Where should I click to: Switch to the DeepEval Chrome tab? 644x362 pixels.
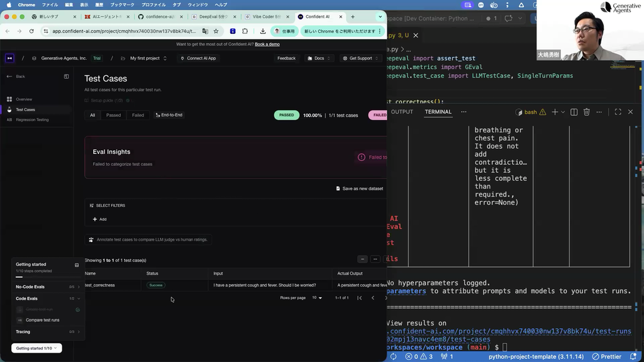point(213,17)
